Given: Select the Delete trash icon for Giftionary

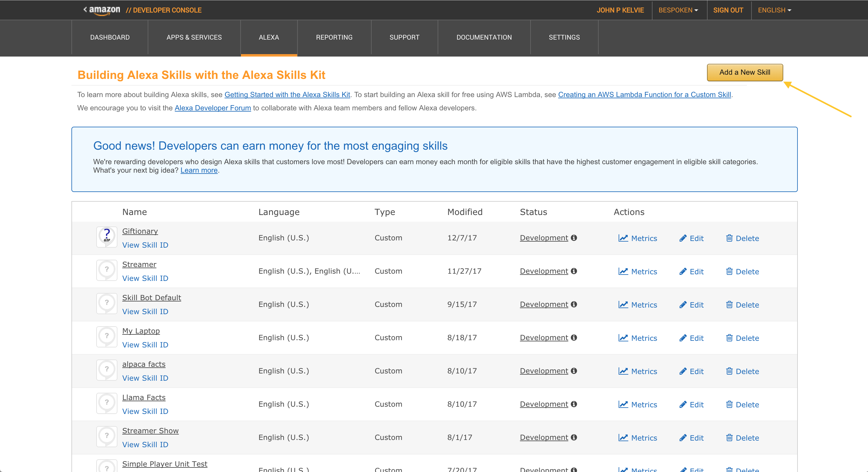Looking at the screenshot, I should click(729, 238).
